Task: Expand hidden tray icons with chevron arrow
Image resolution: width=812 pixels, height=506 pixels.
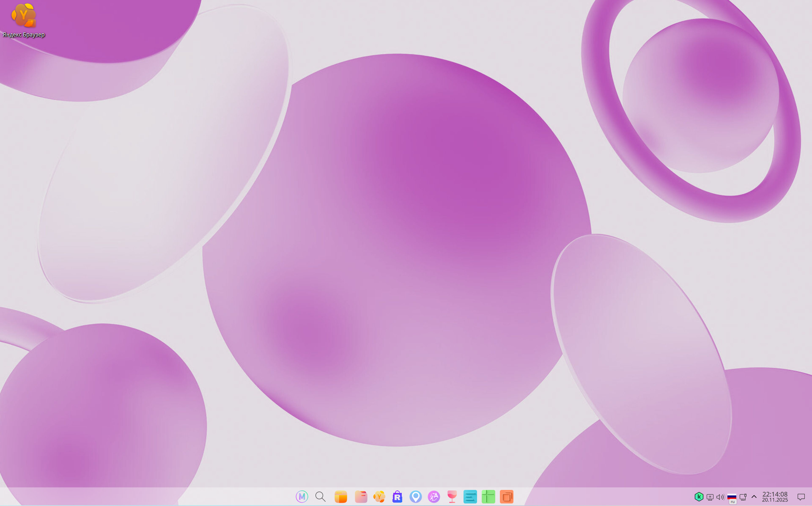Action: pyautogui.click(x=754, y=497)
